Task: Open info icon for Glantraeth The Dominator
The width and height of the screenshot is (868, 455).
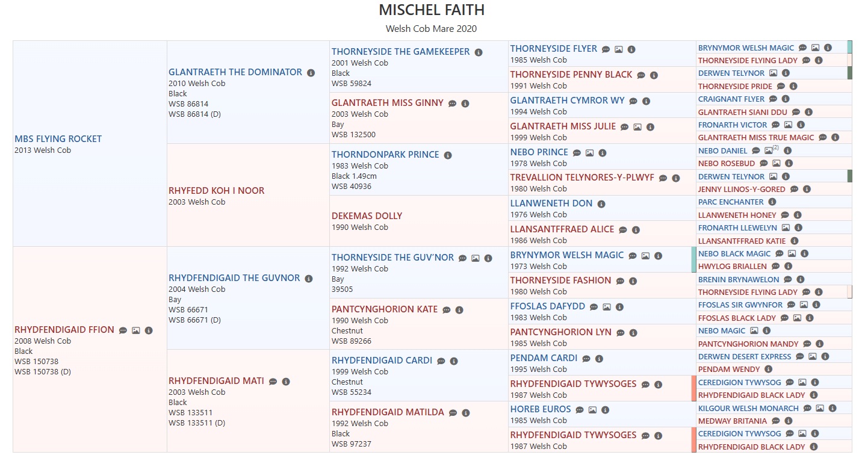Action: 311,73
